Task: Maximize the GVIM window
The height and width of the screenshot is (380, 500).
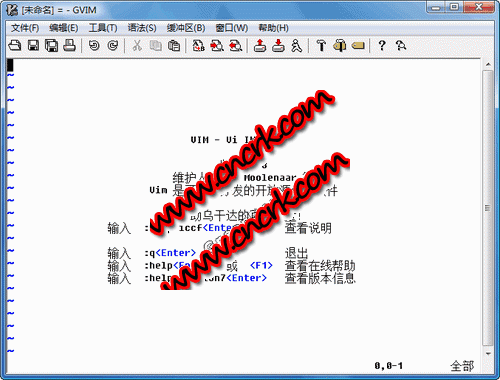Action: (x=454, y=7)
